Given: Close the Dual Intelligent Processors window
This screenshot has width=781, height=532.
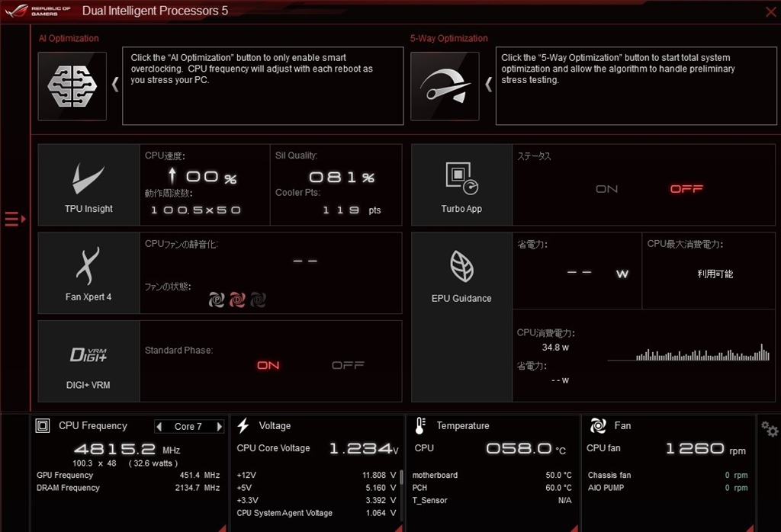Looking at the screenshot, I should 770,11.
